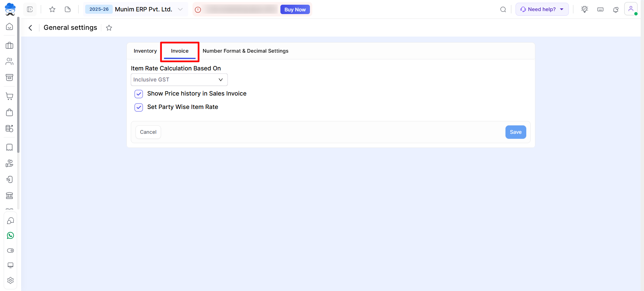Open the bank building icon in sidebar
This screenshot has width=644, height=291.
pos(9,195)
